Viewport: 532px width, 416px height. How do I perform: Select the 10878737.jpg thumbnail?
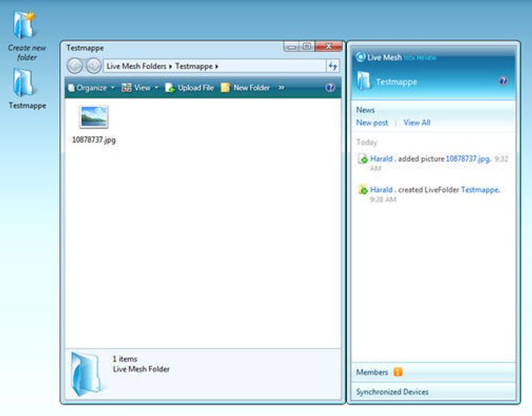click(94, 117)
